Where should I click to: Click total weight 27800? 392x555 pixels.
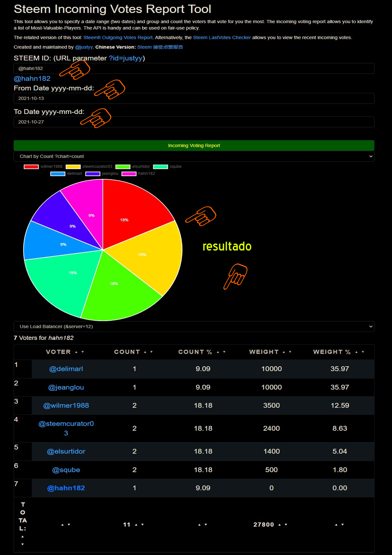click(264, 525)
